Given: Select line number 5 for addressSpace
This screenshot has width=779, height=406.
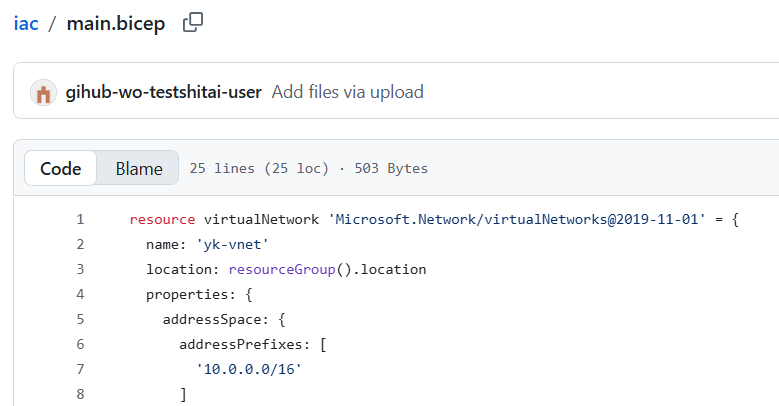Looking at the screenshot, I should [79, 319].
